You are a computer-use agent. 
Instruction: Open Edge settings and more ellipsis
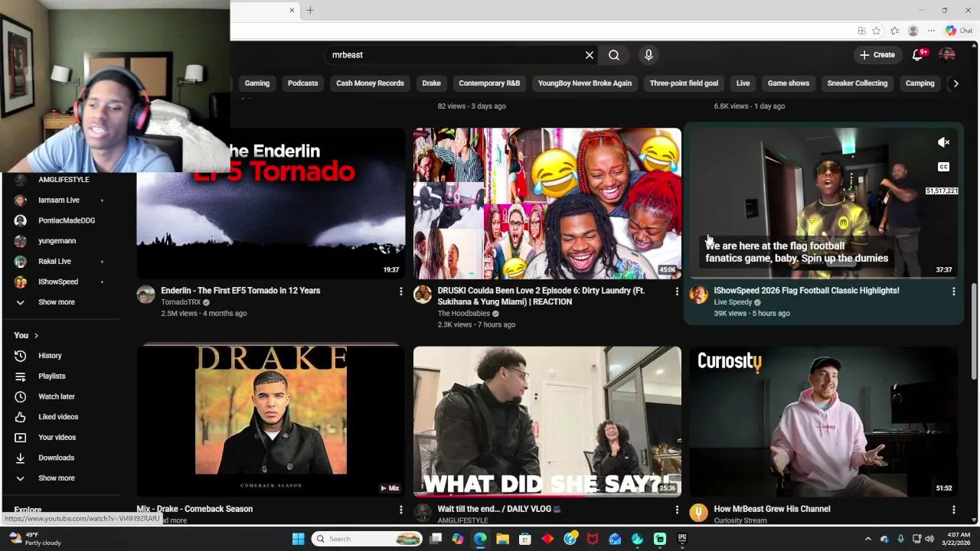tap(931, 31)
